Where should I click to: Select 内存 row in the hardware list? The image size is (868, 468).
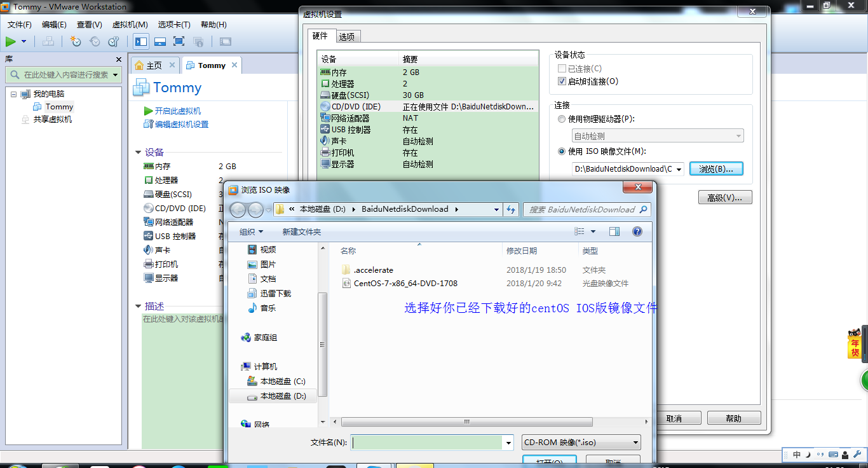click(428, 72)
